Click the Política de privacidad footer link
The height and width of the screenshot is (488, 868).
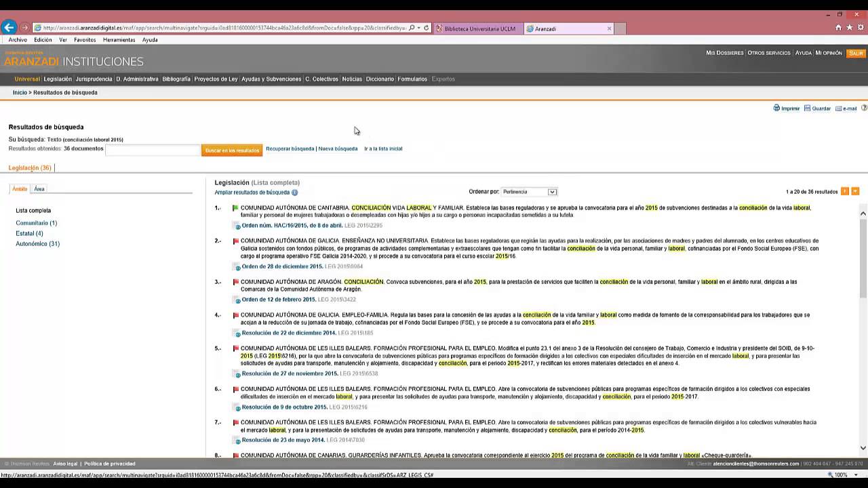click(x=110, y=464)
